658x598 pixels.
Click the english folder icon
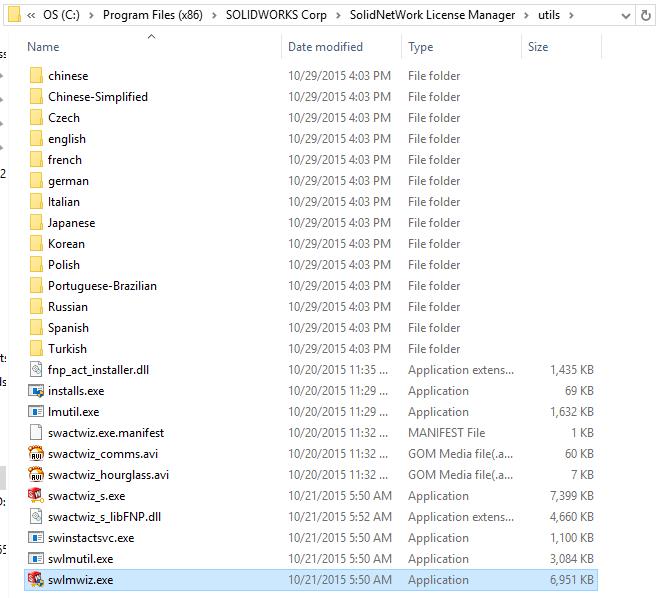point(36,139)
